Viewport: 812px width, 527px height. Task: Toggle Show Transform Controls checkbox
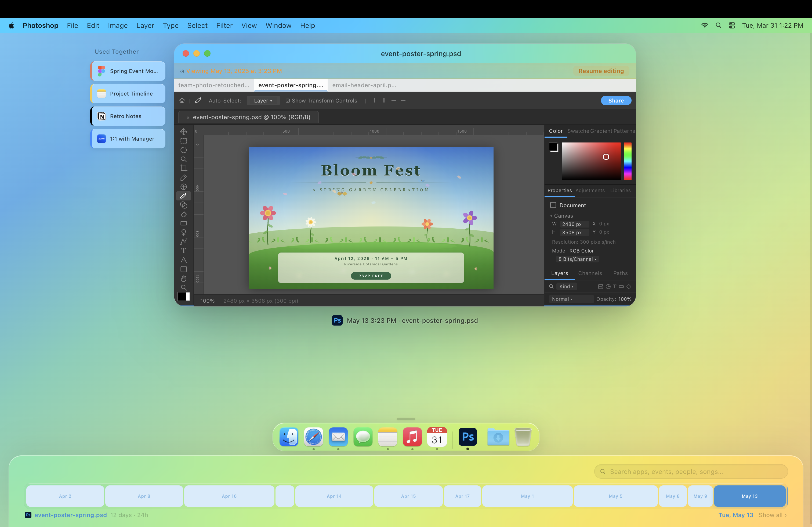288,101
